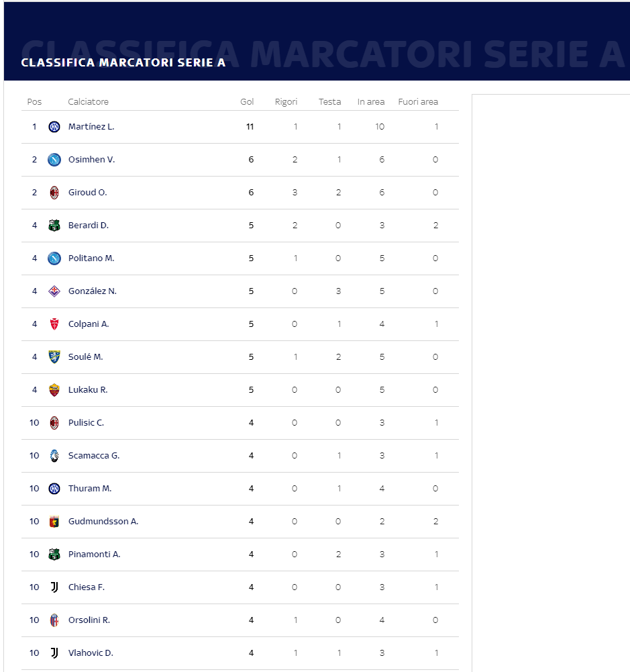Open Vlahovic D. player link
The width and height of the screenshot is (630, 672).
coord(91,653)
